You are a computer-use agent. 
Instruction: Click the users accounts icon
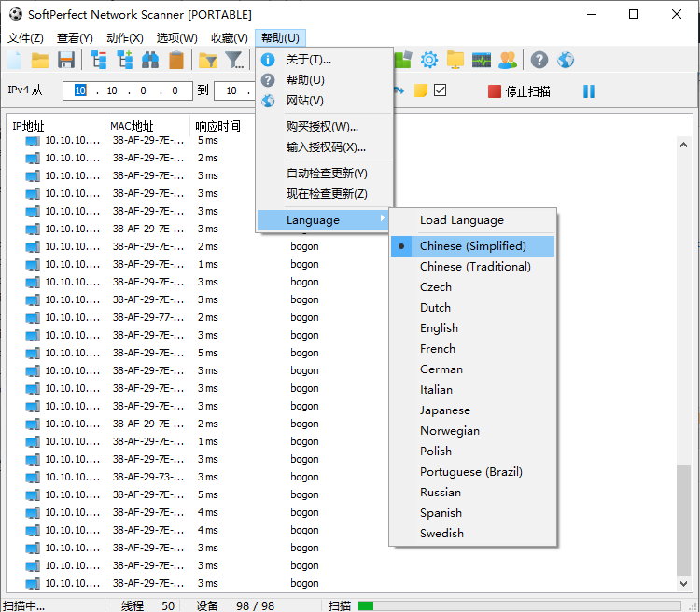pos(508,60)
